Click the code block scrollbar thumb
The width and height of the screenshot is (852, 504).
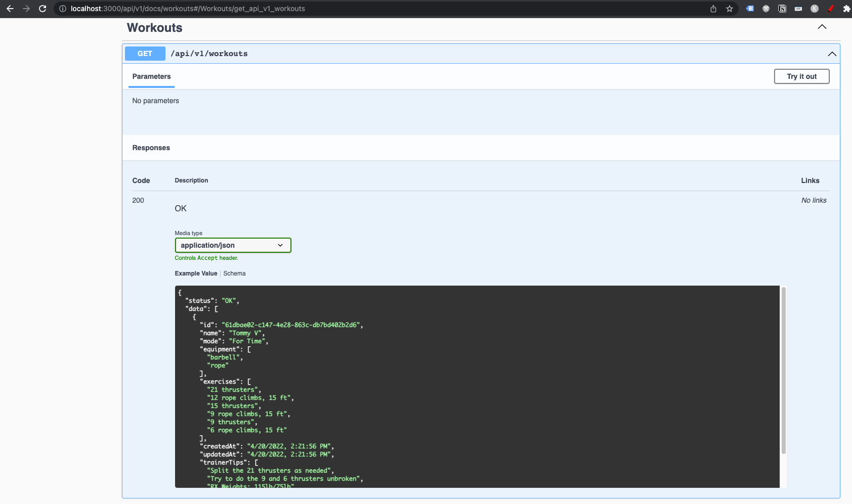(x=783, y=370)
